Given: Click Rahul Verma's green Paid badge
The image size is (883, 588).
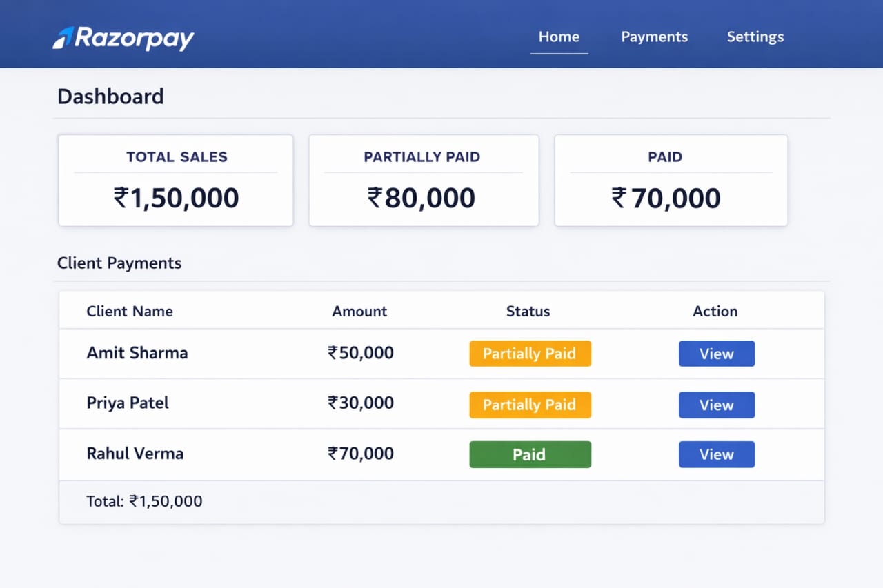Looking at the screenshot, I should point(530,454).
